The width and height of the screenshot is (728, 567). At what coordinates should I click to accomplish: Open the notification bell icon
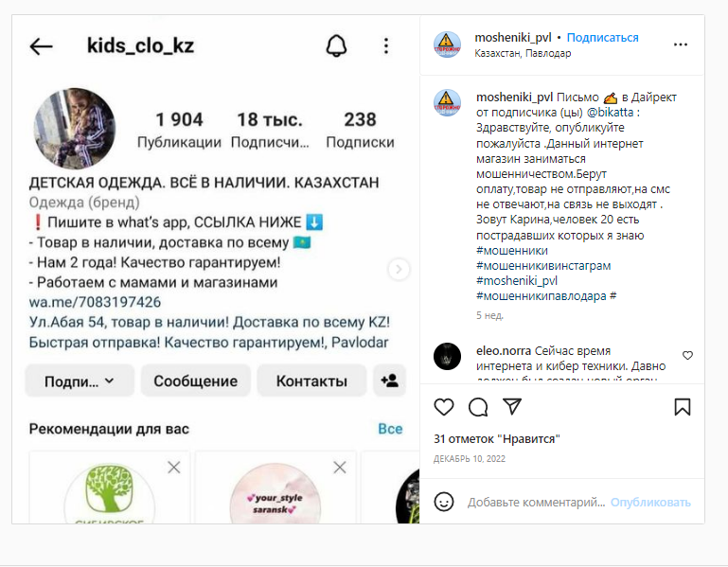pos(336,46)
